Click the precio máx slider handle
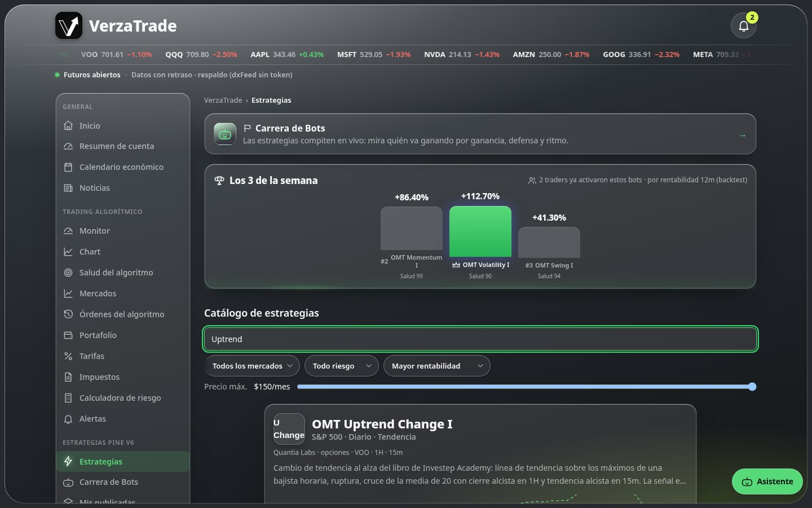 752,387
